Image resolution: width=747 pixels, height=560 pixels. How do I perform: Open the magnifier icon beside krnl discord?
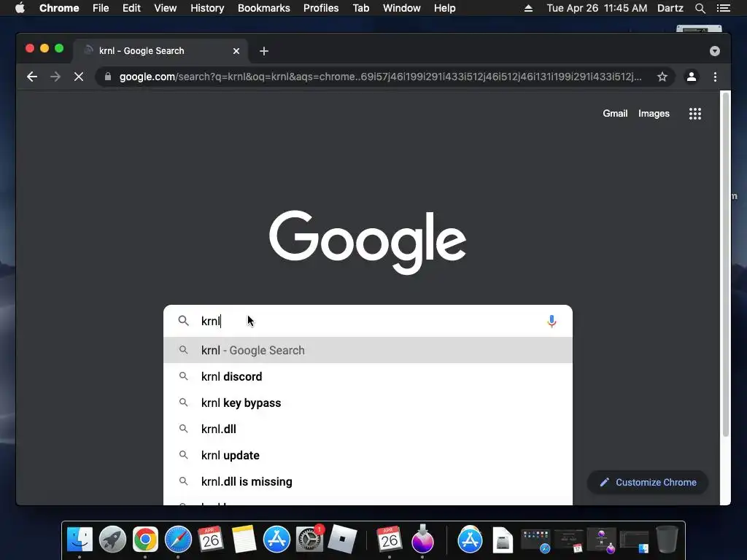click(183, 376)
